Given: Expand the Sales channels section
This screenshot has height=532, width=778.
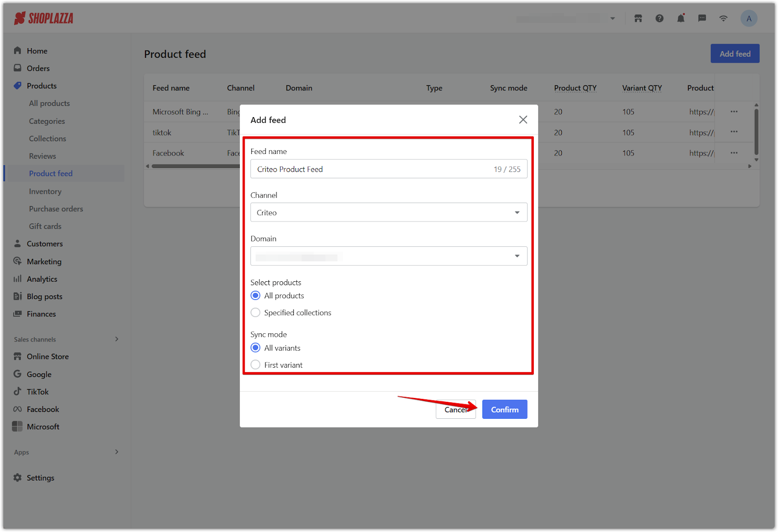Looking at the screenshot, I should 117,339.
